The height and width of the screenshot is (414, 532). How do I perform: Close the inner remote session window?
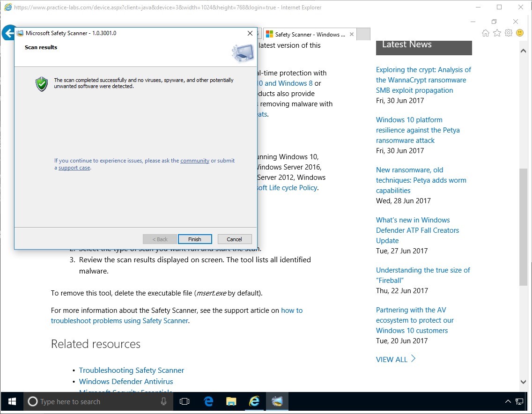click(515, 22)
